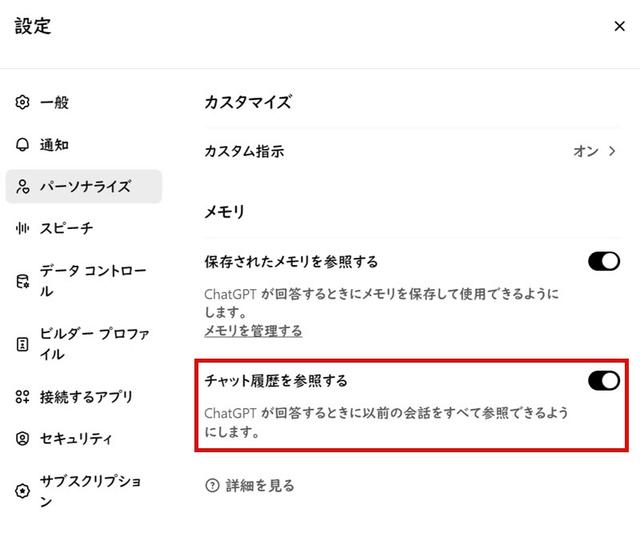
Task: Click the パーソナライズ person icon
Action: point(23,187)
